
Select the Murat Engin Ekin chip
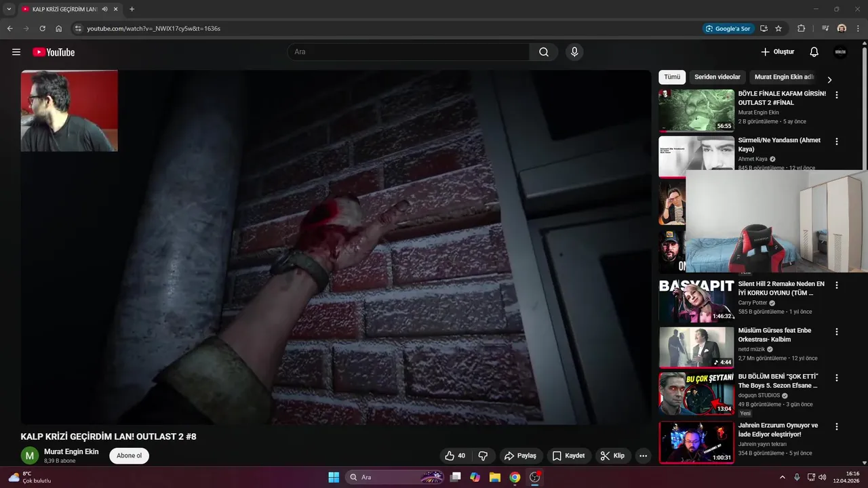pos(784,77)
